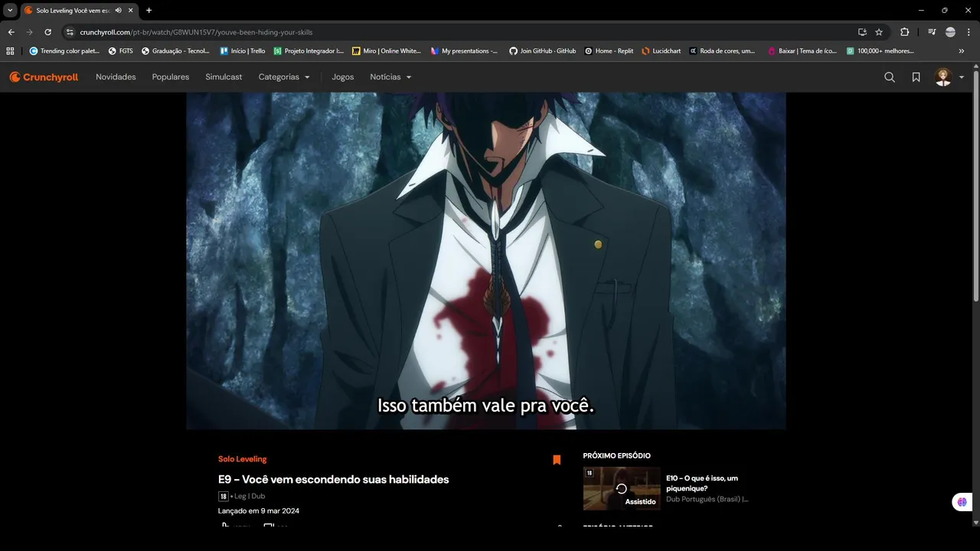Open the apps grid in the bookmarks bar

[x=10, y=51]
